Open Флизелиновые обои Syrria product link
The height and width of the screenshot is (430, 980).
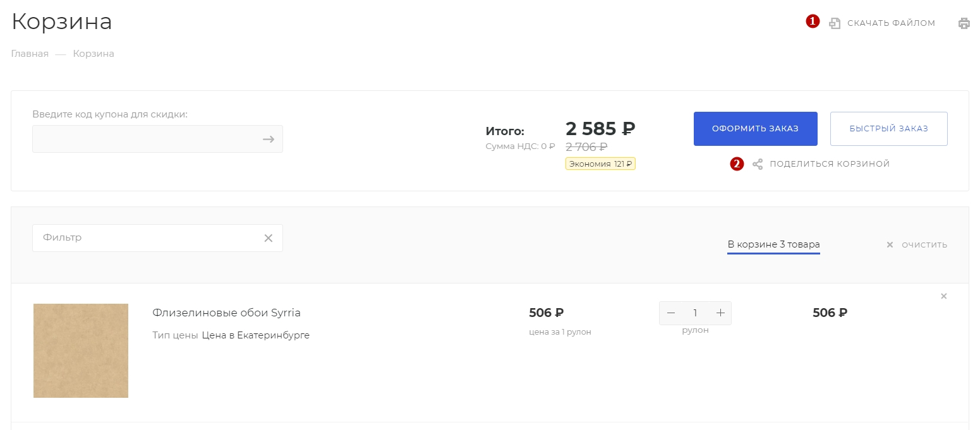226,313
